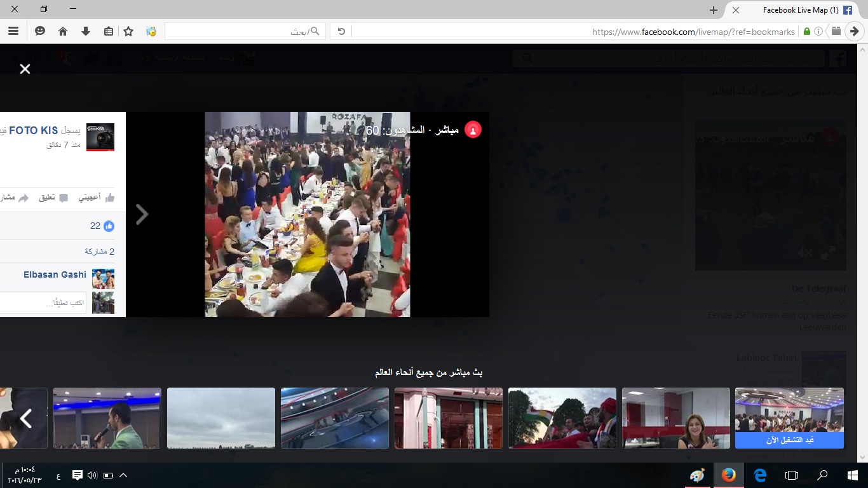Open the Windows Start menu
The height and width of the screenshot is (488, 868).
tap(853, 475)
